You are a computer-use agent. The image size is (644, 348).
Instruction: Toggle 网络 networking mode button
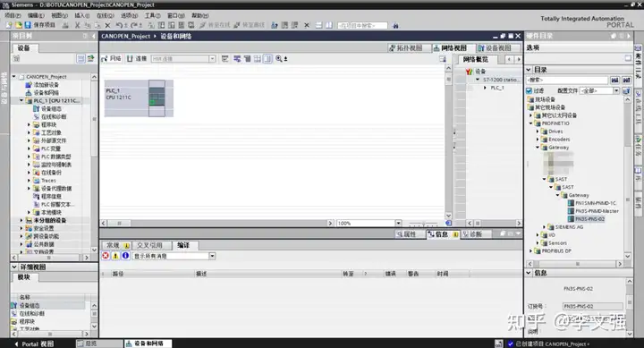pyautogui.click(x=111, y=59)
